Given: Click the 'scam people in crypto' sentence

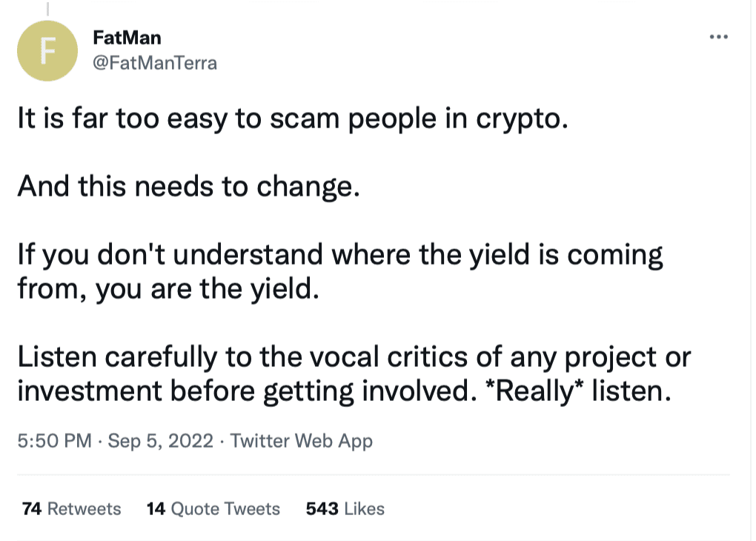Looking at the screenshot, I should coord(293,119).
